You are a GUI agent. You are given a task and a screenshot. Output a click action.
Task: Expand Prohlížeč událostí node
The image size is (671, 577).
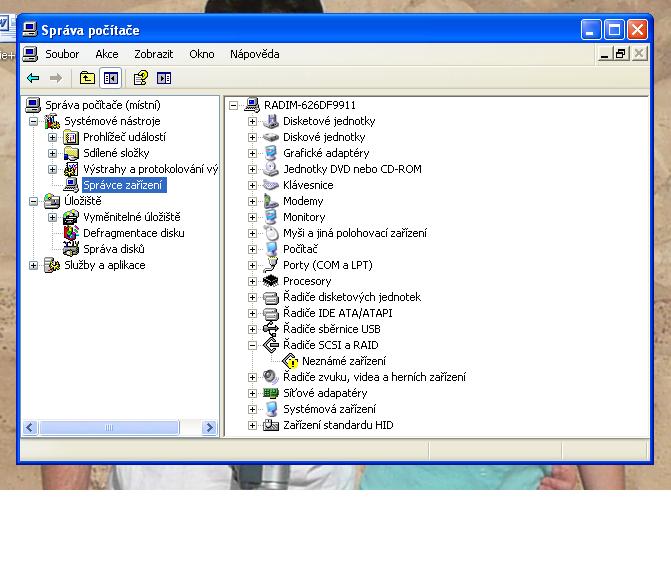click(52, 137)
